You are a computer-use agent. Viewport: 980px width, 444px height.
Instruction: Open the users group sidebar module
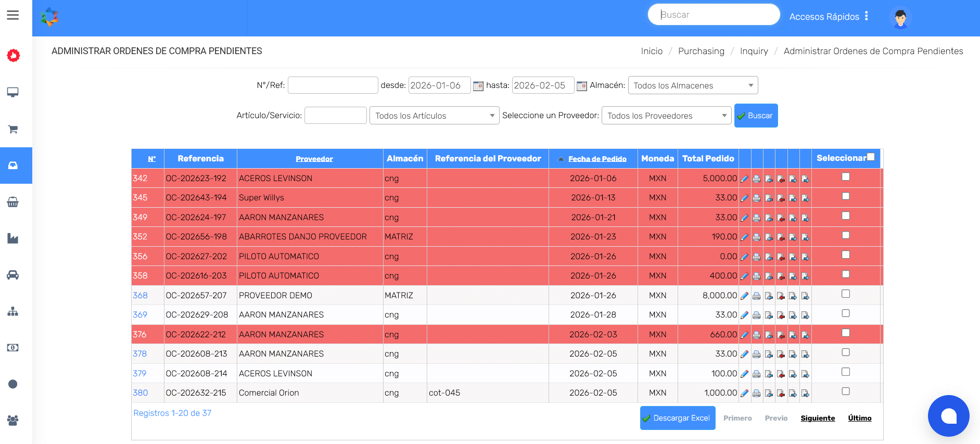pos(13,420)
